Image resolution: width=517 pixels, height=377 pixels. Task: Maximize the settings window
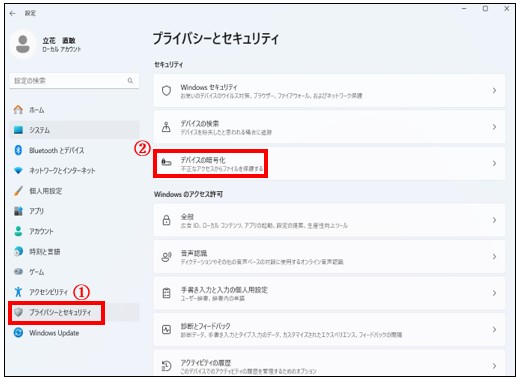(485, 9)
